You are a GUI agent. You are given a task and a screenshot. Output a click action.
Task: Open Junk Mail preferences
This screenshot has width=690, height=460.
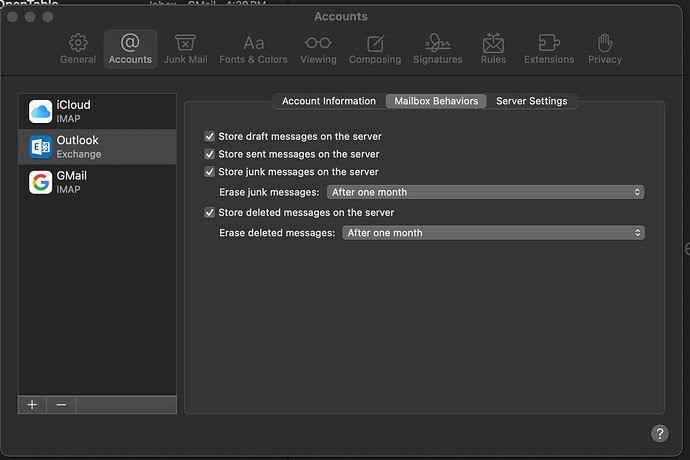[185, 49]
